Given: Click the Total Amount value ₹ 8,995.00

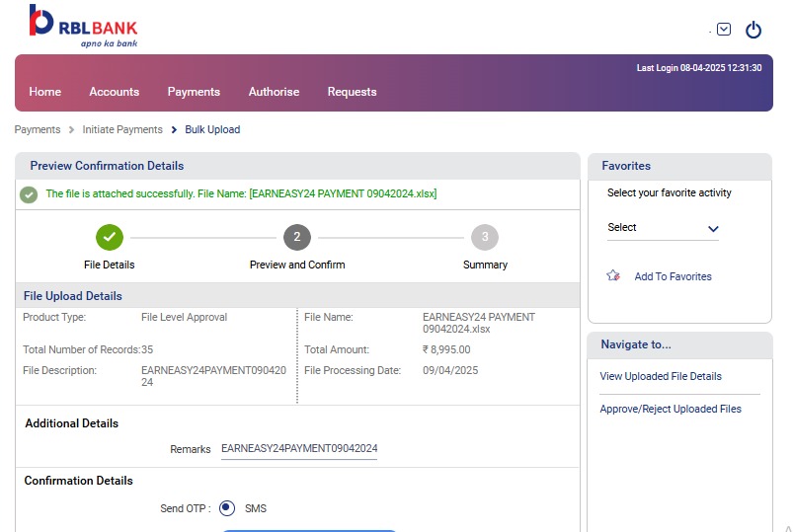Looking at the screenshot, I should (446, 349).
